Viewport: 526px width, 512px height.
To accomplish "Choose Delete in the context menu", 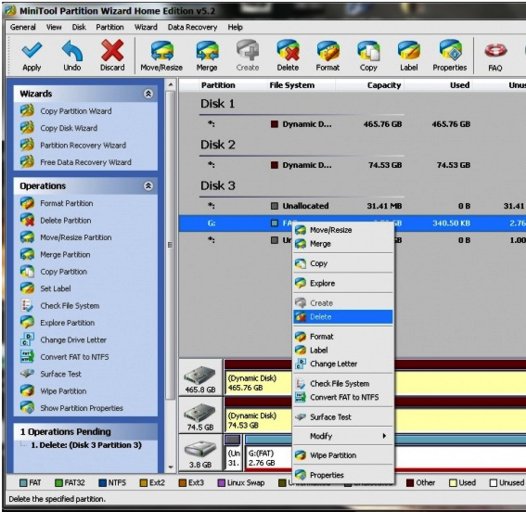I will (343, 317).
